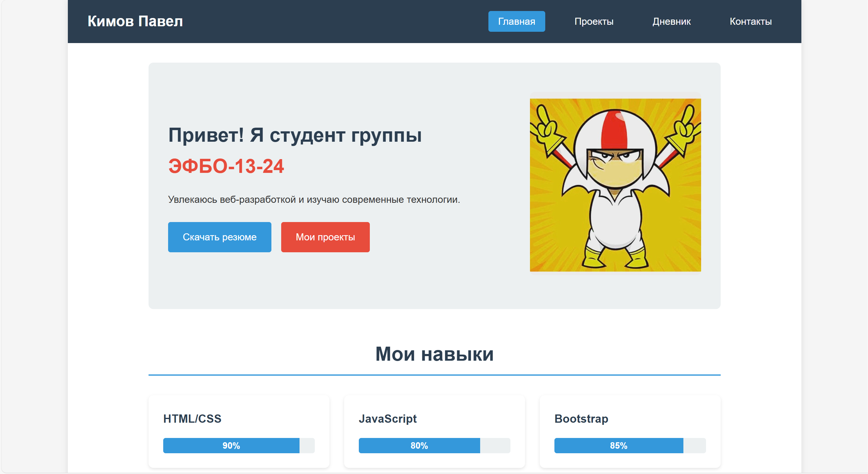This screenshot has height=474, width=868.
Task: Go to the Проекты page
Action: coord(593,22)
